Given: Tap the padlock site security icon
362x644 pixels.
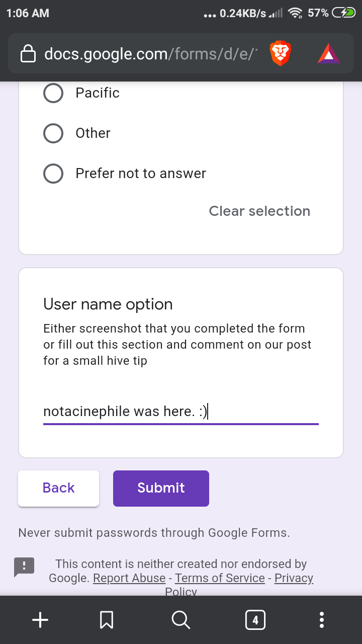Looking at the screenshot, I should coord(28,54).
